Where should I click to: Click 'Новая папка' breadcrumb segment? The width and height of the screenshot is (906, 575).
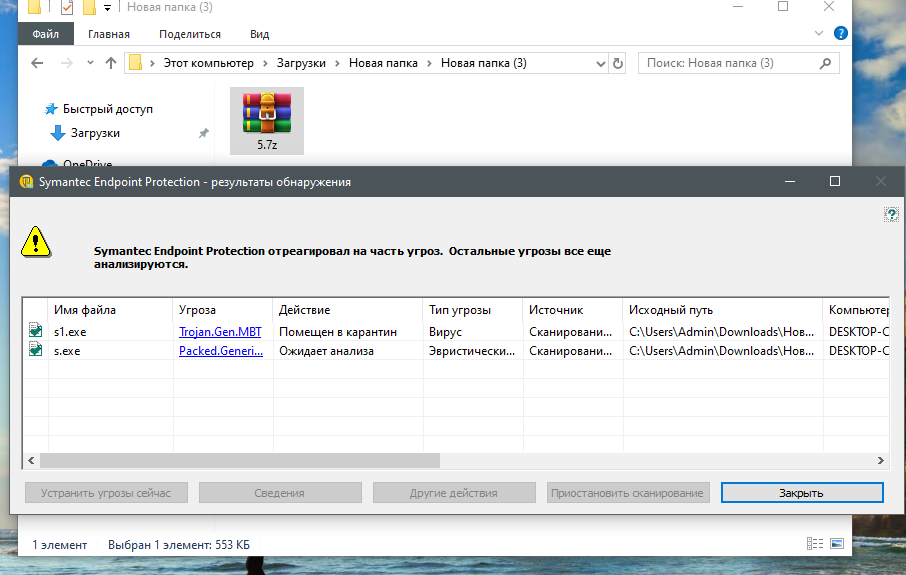click(383, 63)
